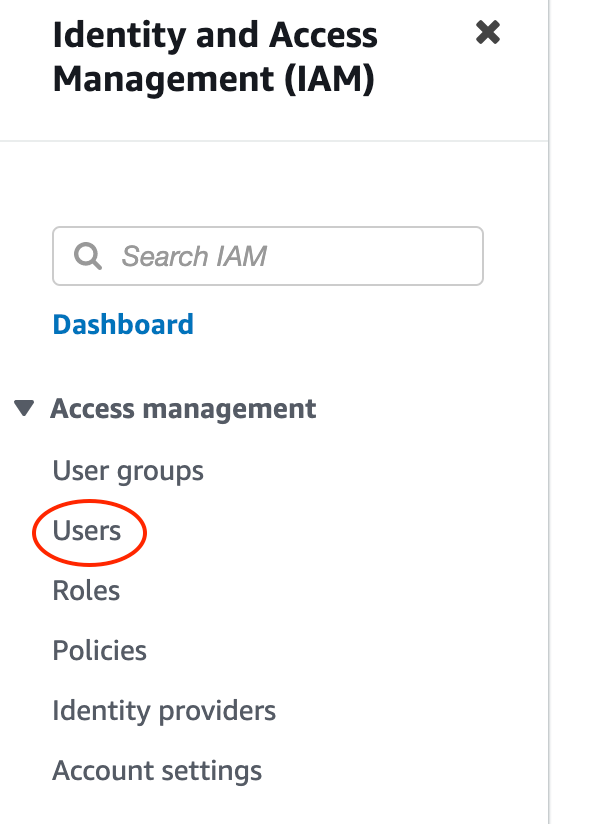Open User groups
Screen dimensions: 614x824
point(128,470)
